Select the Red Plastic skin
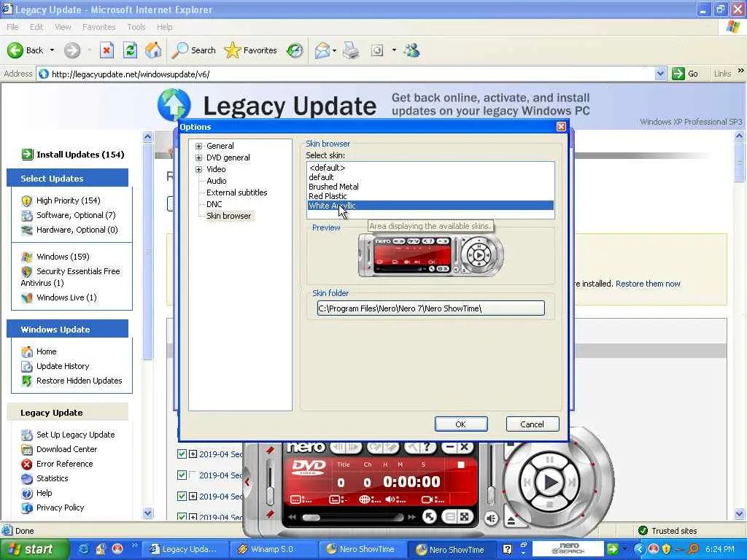The width and height of the screenshot is (747, 560). [x=328, y=196]
